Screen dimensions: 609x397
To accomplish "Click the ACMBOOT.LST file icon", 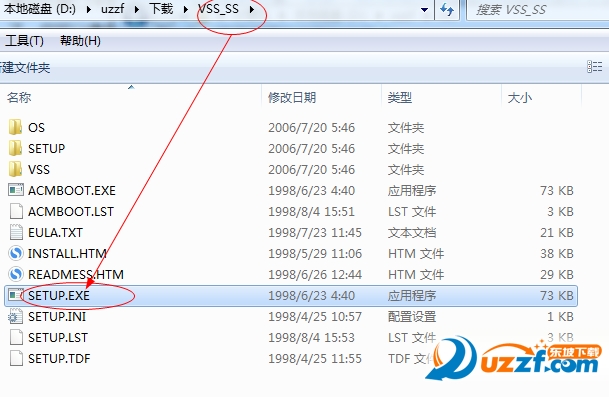I will pyautogui.click(x=16, y=211).
